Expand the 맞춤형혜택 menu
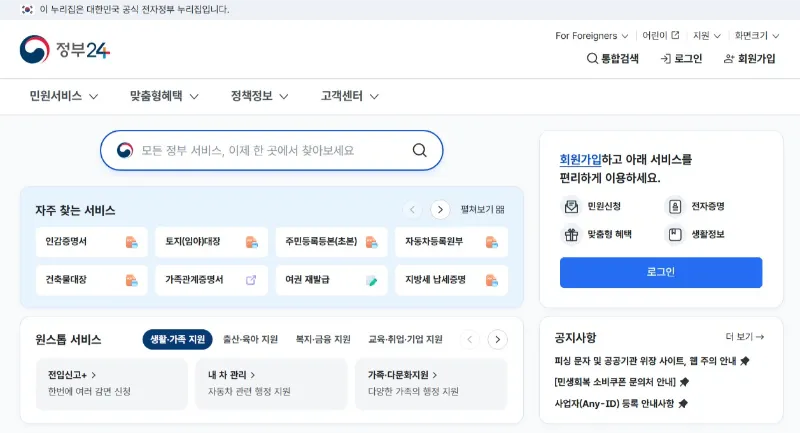Image resolution: width=800 pixels, height=433 pixels. 164,96
